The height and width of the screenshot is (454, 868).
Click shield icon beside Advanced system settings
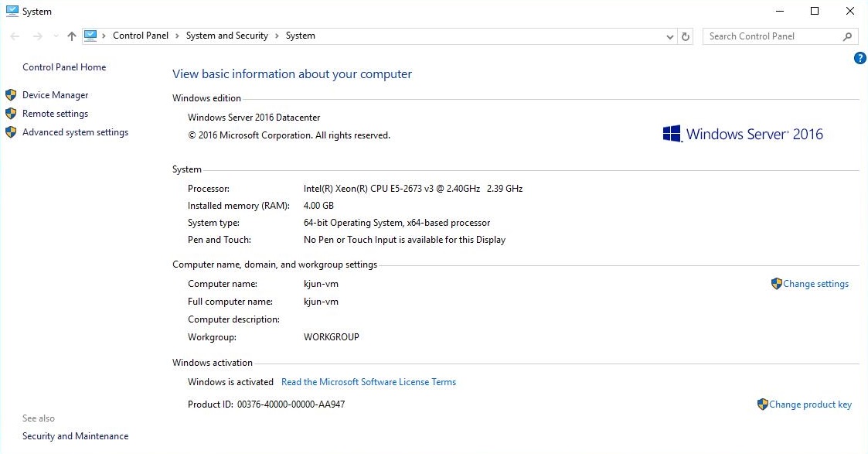[x=11, y=132]
